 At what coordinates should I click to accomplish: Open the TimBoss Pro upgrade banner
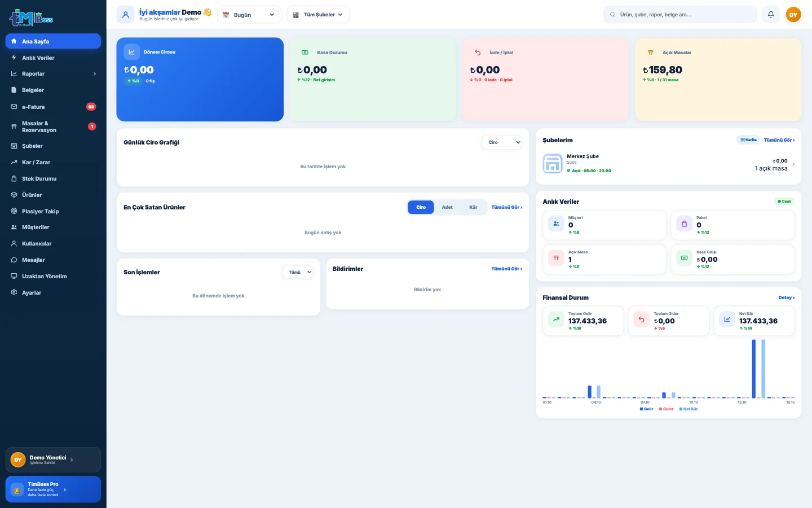53,489
